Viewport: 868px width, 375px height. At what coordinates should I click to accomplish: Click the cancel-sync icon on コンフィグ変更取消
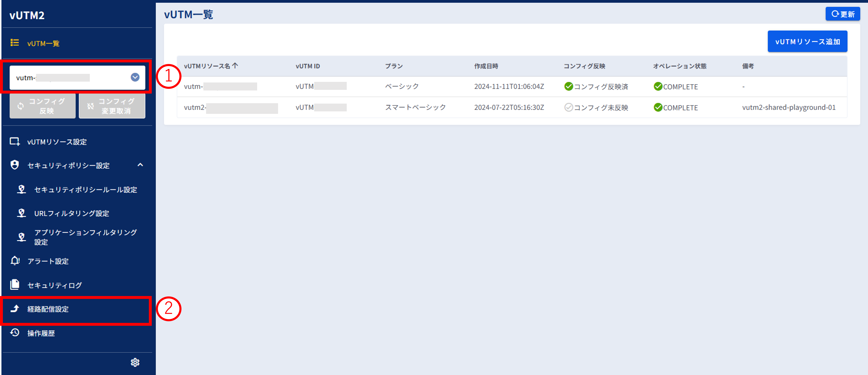pos(90,106)
